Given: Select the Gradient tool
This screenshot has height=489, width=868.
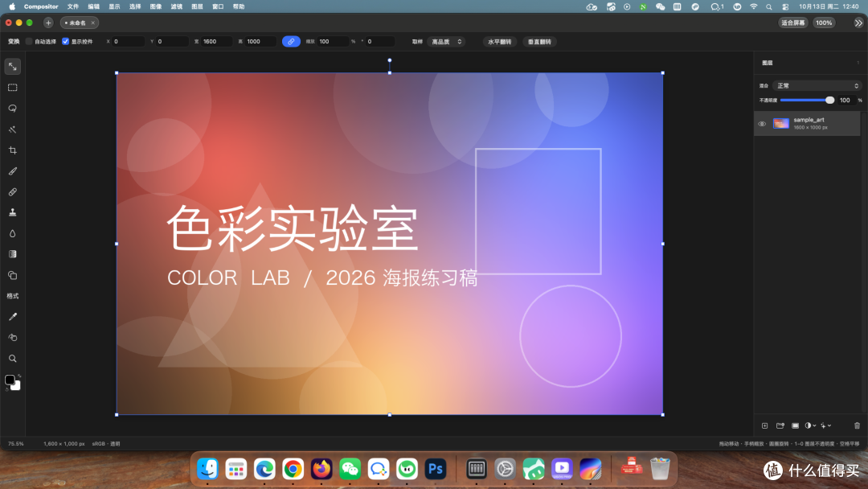Looking at the screenshot, I should coord(12,254).
